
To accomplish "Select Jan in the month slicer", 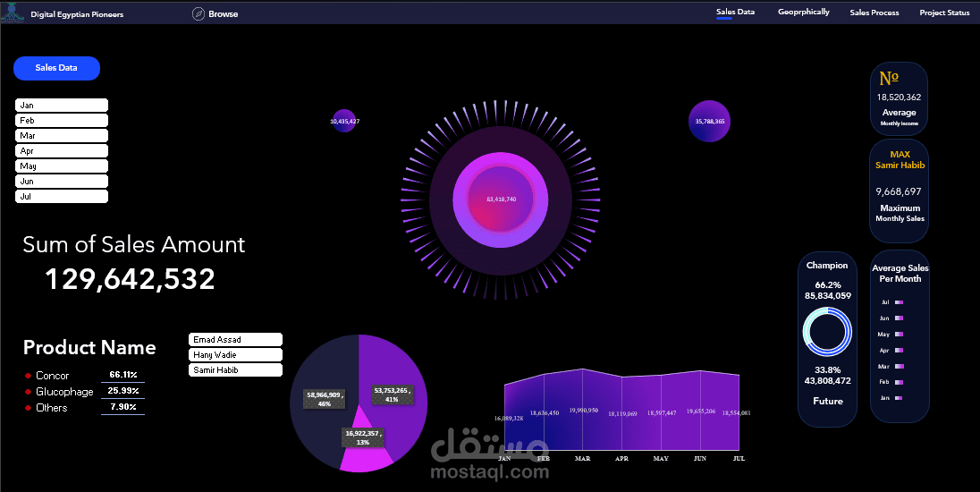I will [x=61, y=105].
